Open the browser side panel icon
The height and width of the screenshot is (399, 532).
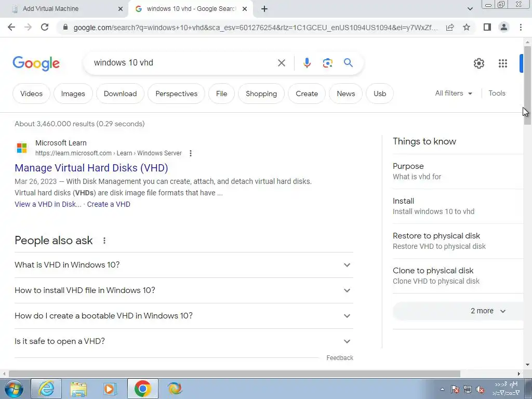(x=487, y=27)
